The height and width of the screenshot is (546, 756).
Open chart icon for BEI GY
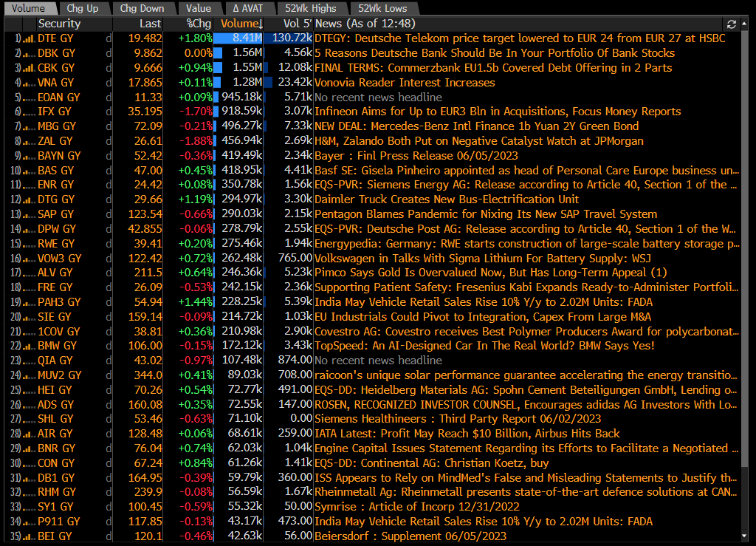click(29, 536)
